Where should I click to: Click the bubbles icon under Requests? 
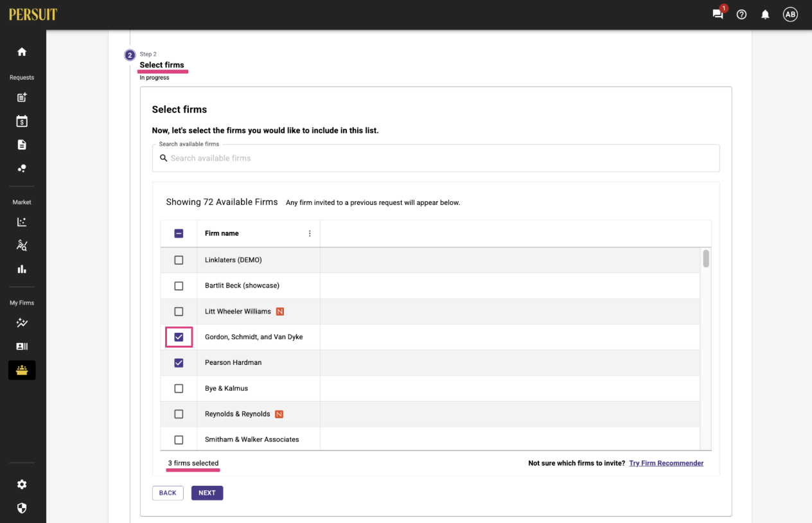(x=22, y=168)
